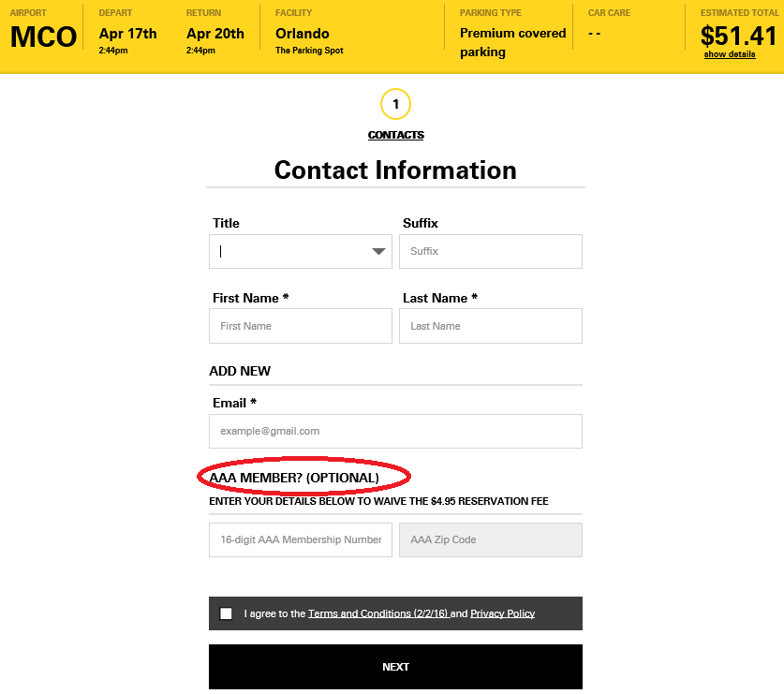Click the step 1 circle icon
This screenshot has width=784, height=694.
tap(395, 104)
